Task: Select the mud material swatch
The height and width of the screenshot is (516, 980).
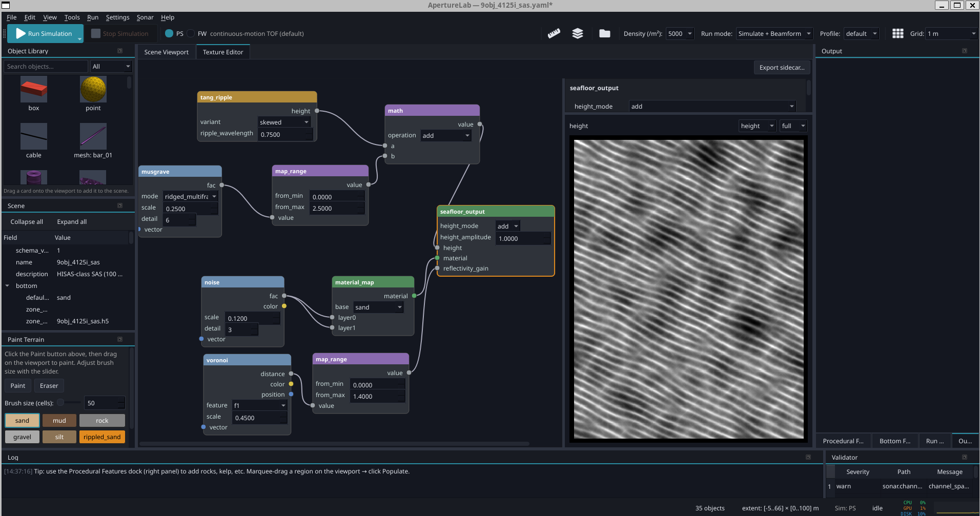Action: point(59,421)
